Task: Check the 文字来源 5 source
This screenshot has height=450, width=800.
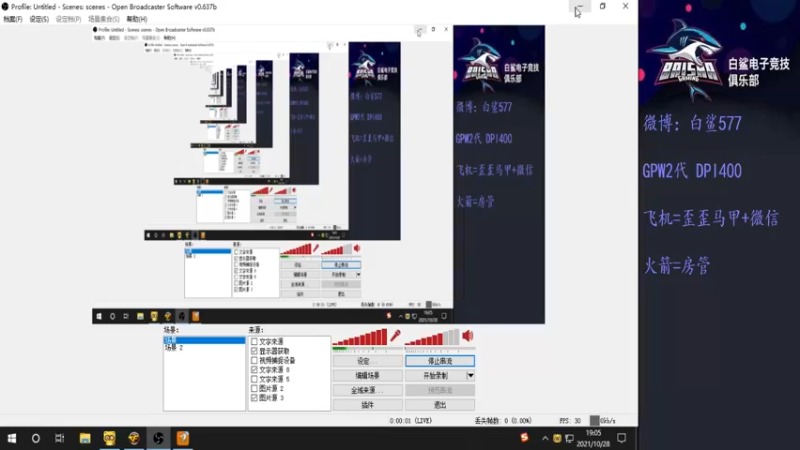Action: click(x=254, y=379)
